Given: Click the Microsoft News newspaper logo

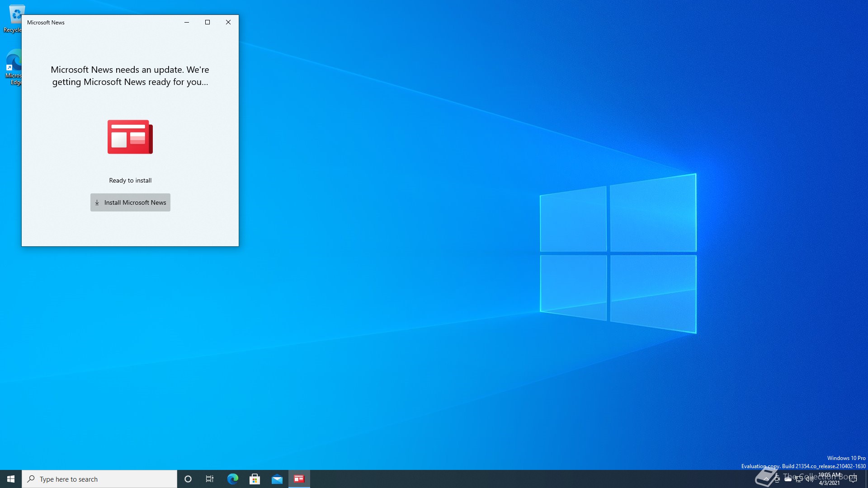Looking at the screenshot, I should pyautogui.click(x=130, y=137).
